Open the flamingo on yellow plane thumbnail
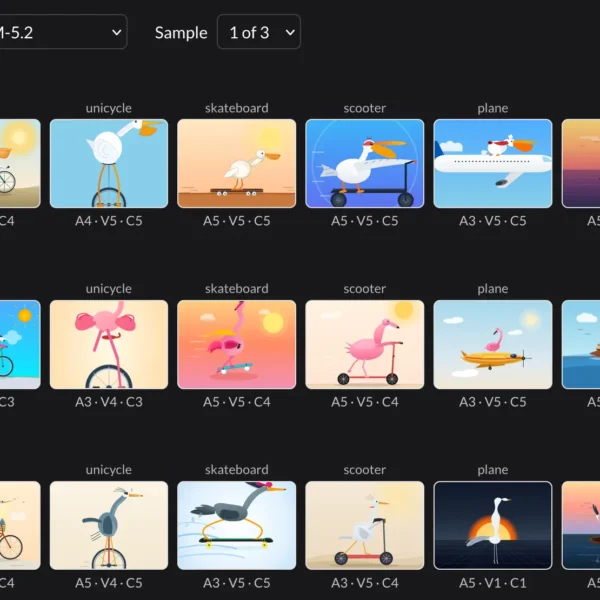The width and height of the screenshot is (600, 600). pos(492,344)
